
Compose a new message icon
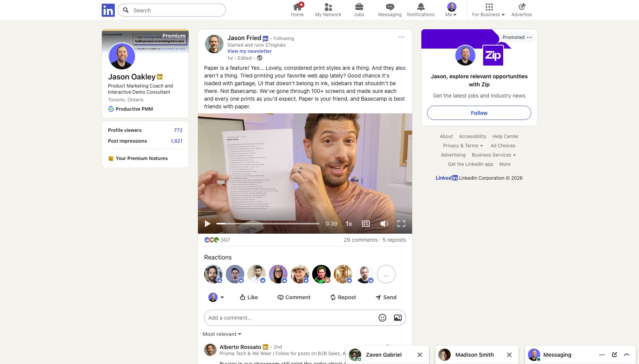[x=614, y=355]
